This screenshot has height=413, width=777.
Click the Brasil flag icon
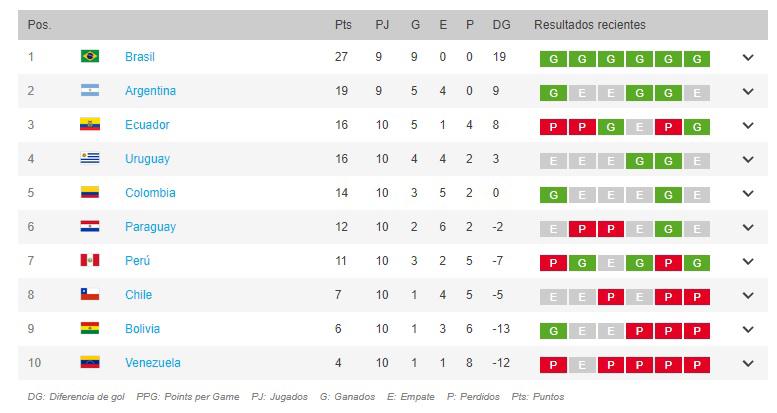click(89, 57)
